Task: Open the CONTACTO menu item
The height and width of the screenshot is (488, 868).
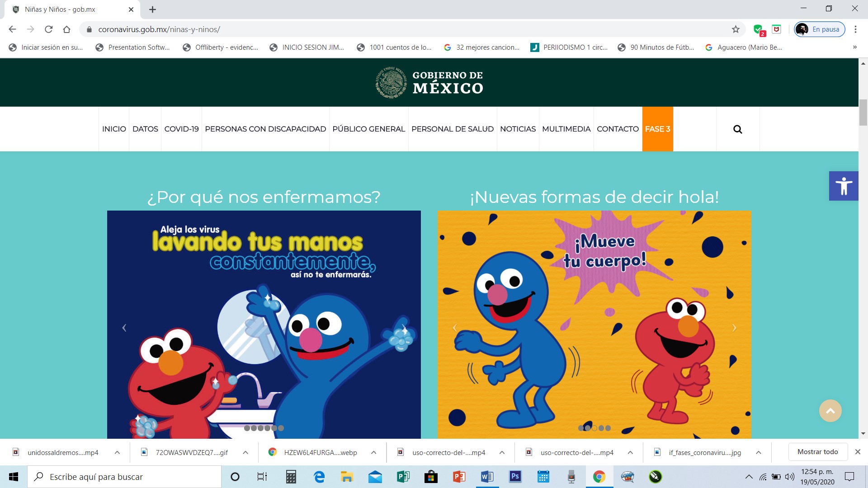Action: pos(618,129)
